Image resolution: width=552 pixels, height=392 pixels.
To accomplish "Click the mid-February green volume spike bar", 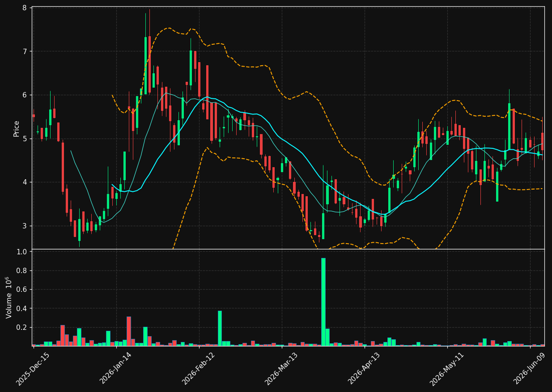I will click(220, 328).
